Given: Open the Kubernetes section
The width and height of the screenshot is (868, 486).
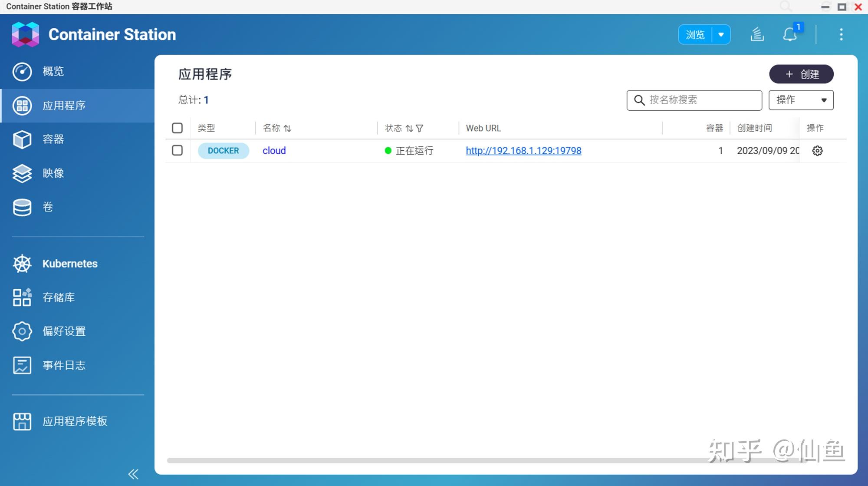Looking at the screenshot, I should coord(69,264).
